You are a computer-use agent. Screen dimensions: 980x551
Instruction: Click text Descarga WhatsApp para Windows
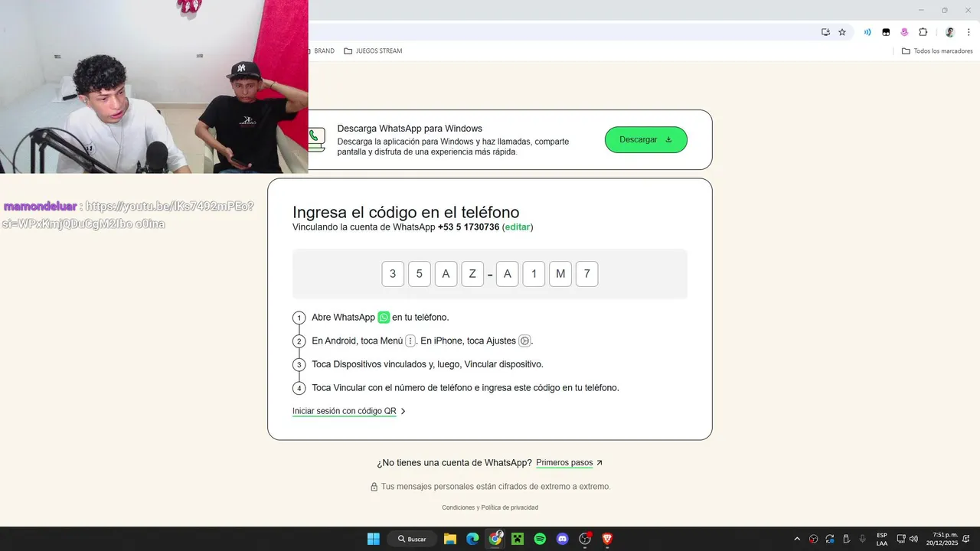pyautogui.click(x=410, y=129)
